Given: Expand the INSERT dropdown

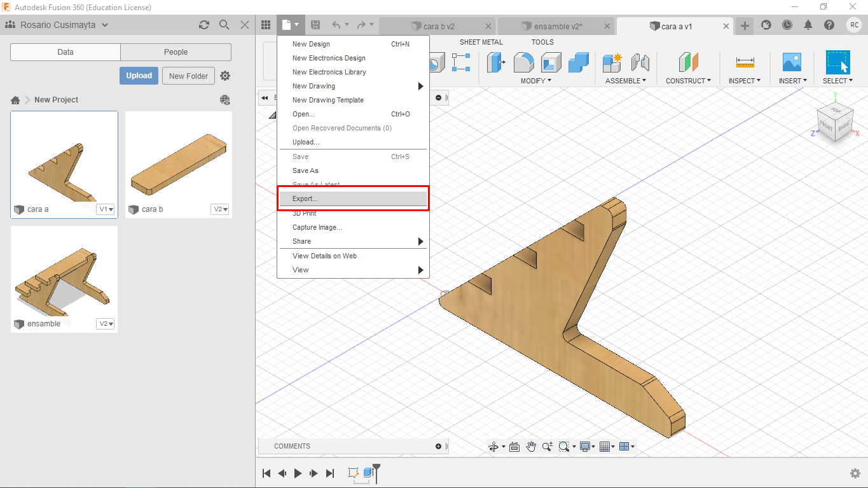Looking at the screenshot, I should tap(793, 81).
